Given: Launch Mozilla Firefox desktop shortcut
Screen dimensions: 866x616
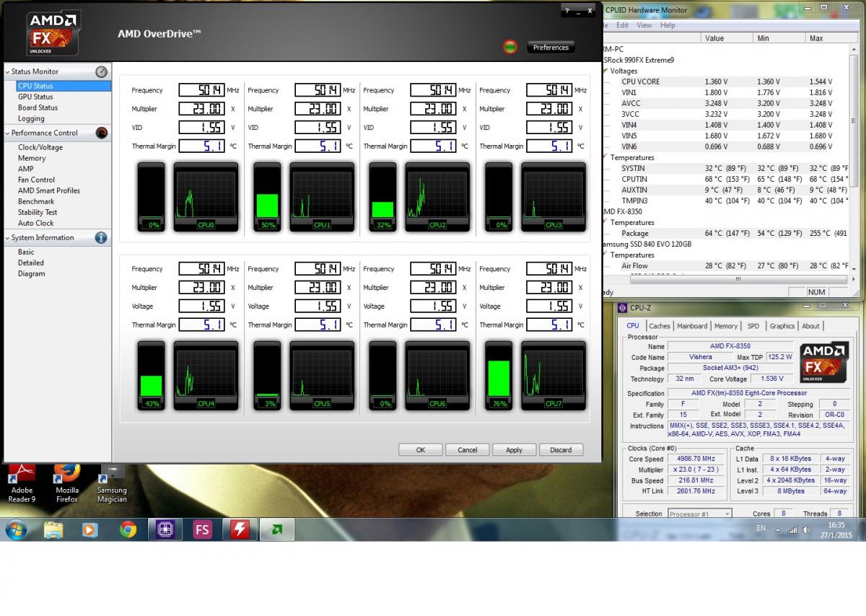Looking at the screenshot, I should (x=67, y=484).
